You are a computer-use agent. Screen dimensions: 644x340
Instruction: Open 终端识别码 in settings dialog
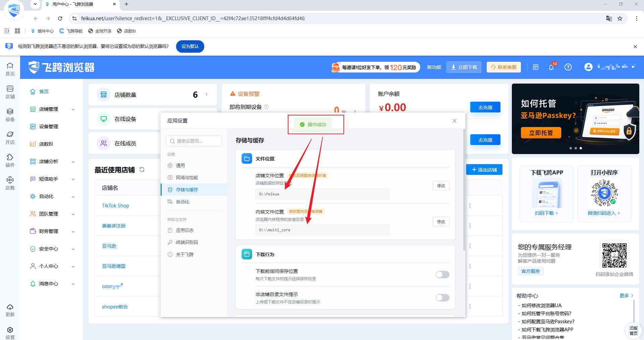click(x=194, y=242)
